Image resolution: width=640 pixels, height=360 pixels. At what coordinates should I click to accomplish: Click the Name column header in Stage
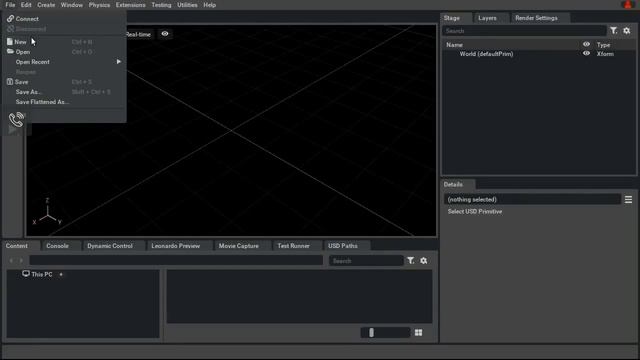click(454, 44)
